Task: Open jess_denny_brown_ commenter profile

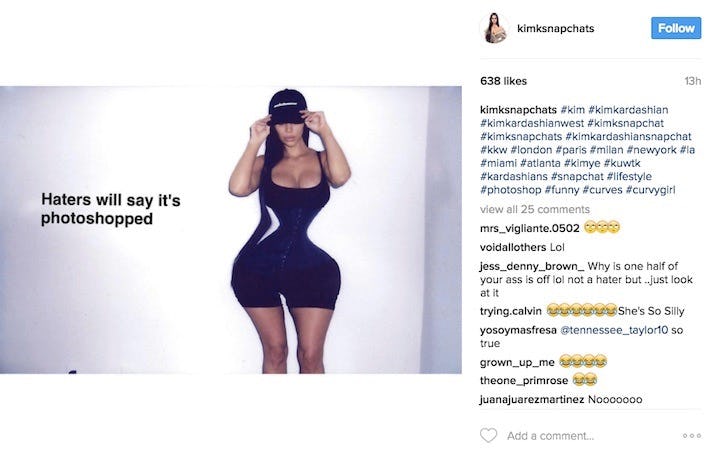Action: pyautogui.click(x=532, y=266)
